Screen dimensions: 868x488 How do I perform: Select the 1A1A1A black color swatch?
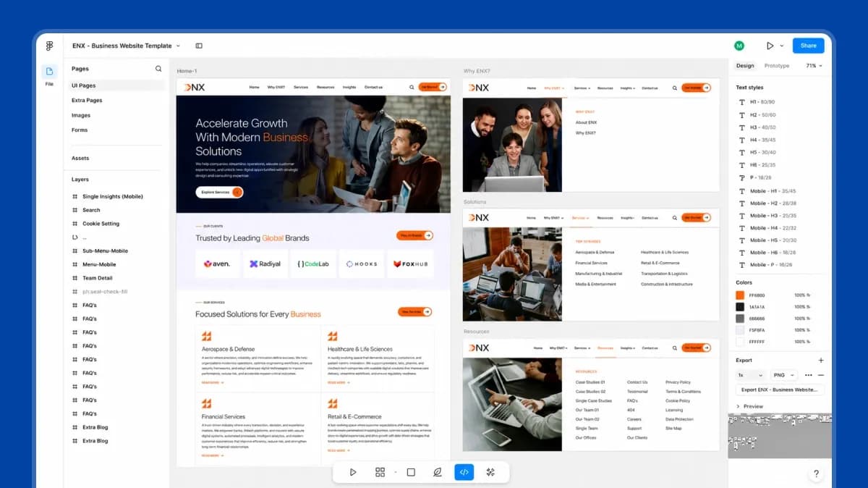(x=740, y=307)
